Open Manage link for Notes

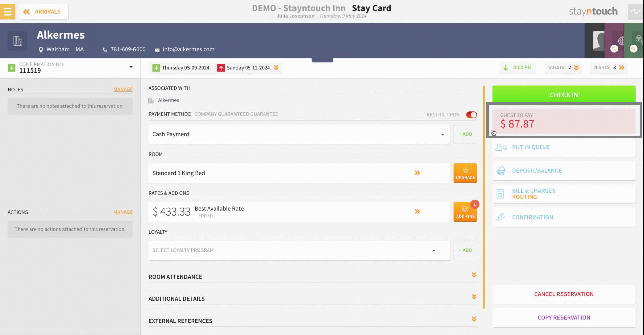click(x=123, y=89)
